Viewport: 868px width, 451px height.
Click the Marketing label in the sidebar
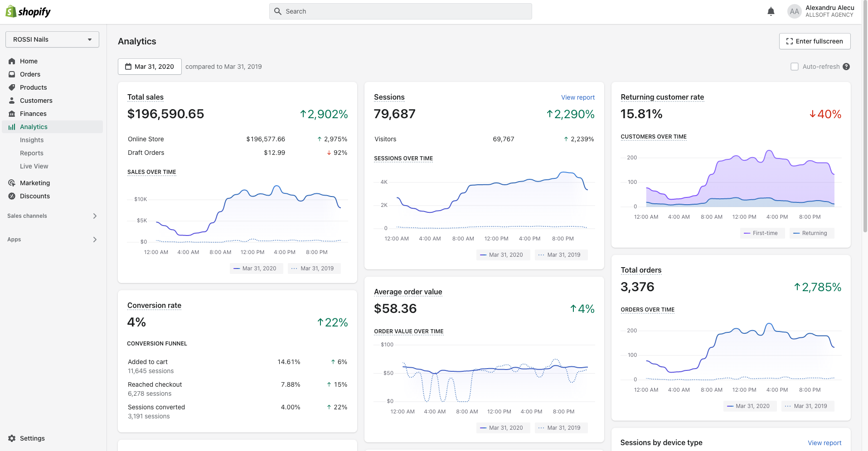[35, 183]
